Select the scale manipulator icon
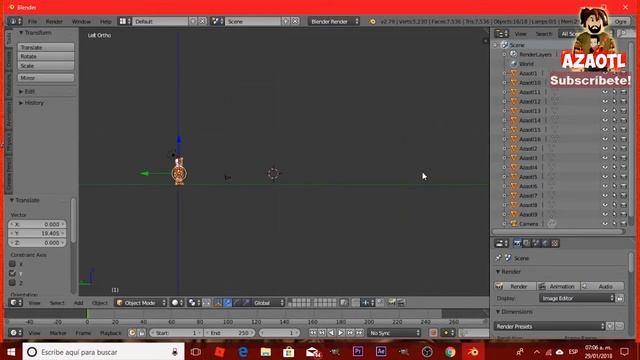640x360 pixels. [x=246, y=303]
